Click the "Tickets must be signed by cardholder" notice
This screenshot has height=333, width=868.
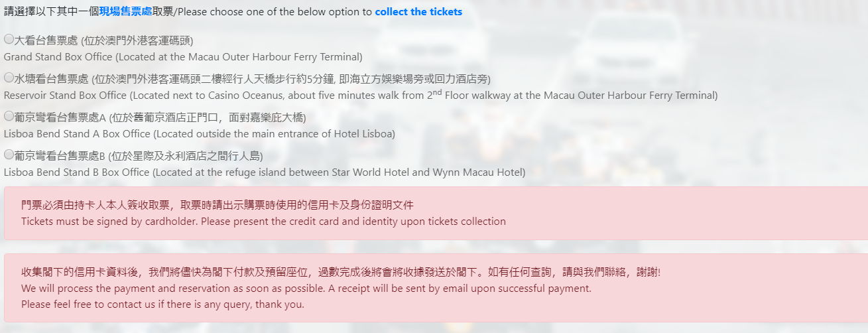click(x=263, y=222)
